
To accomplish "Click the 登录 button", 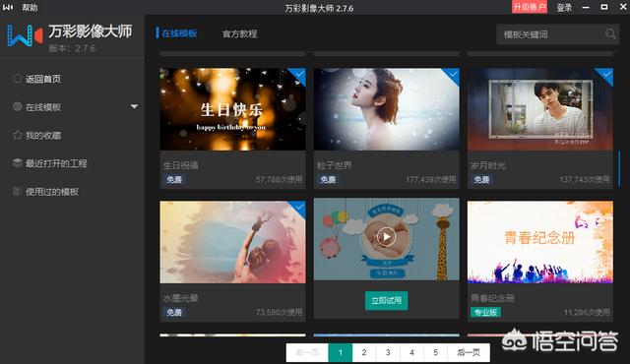I will click(x=564, y=7).
